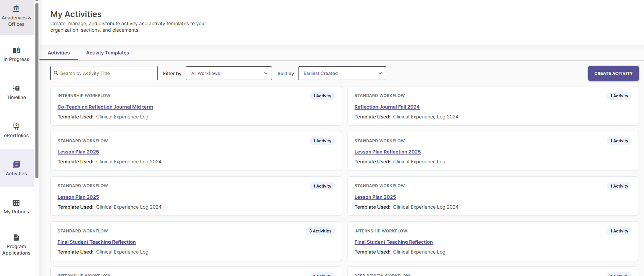Image resolution: width=644 pixels, height=276 pixels.
Task: Click the Sort by label
Action: 286,74
